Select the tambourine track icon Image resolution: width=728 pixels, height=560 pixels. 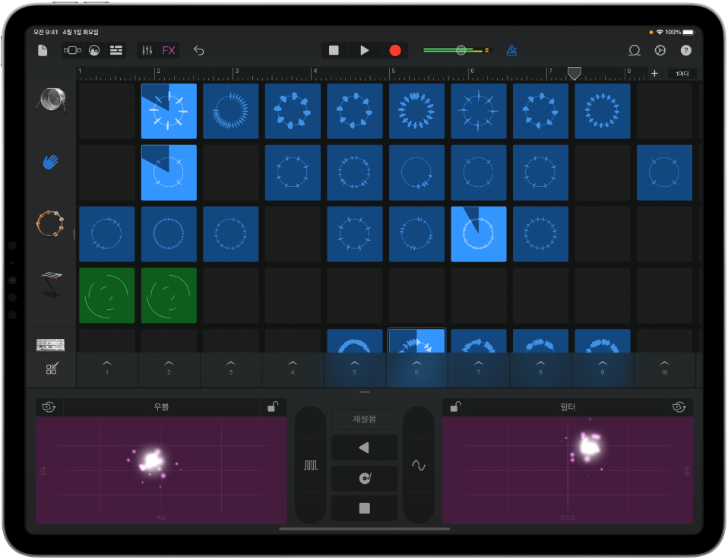tap(50, 223)
